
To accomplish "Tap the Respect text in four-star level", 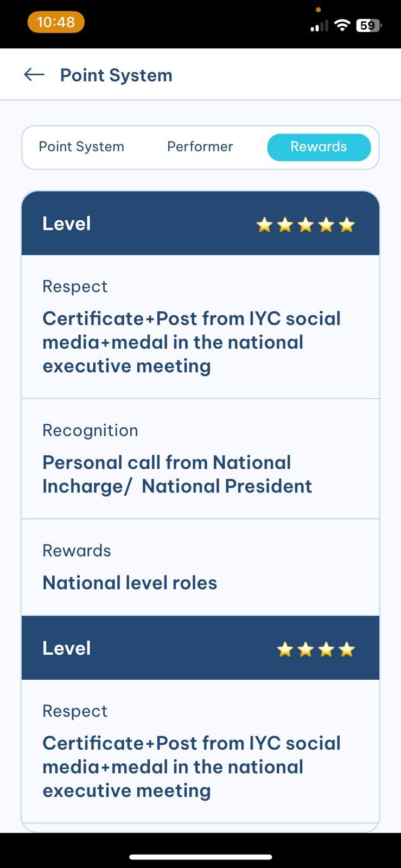I will [192, 767].
